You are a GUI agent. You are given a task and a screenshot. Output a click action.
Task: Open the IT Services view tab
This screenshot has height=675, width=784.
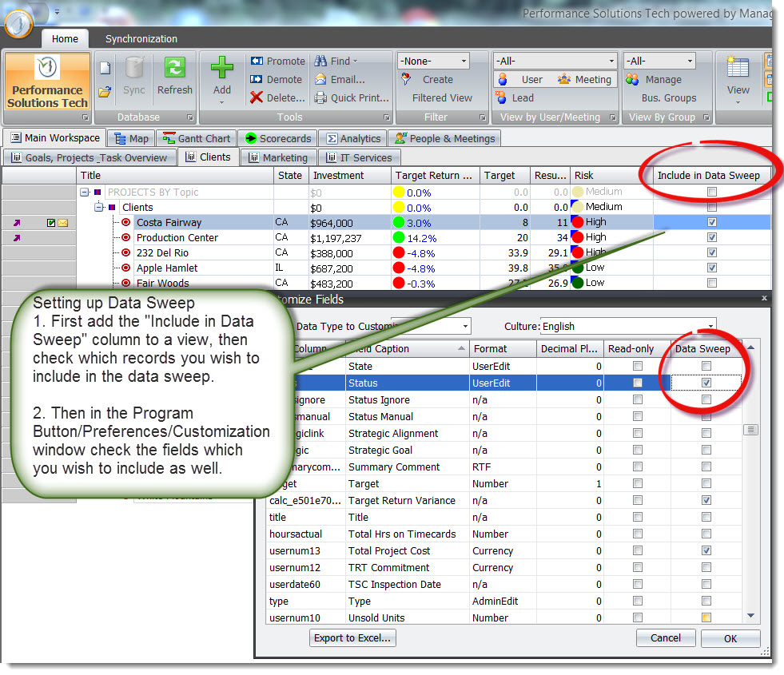point(359,157)
